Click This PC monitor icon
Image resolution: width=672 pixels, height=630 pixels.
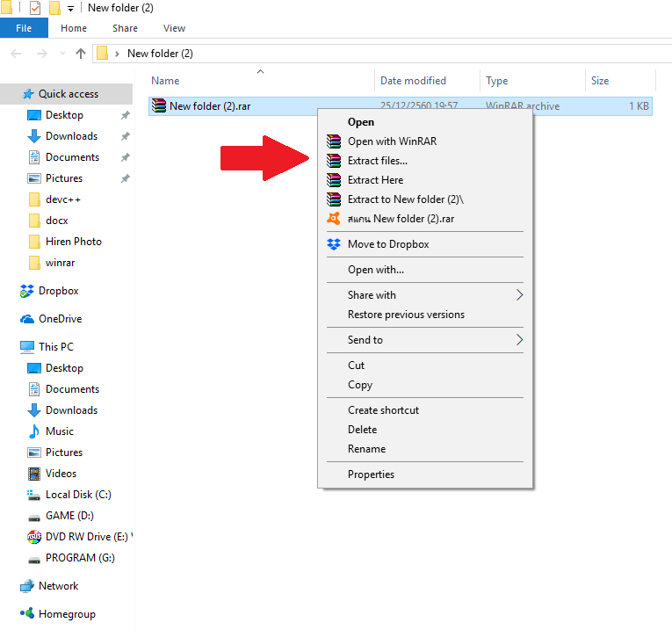coord(27,347)
